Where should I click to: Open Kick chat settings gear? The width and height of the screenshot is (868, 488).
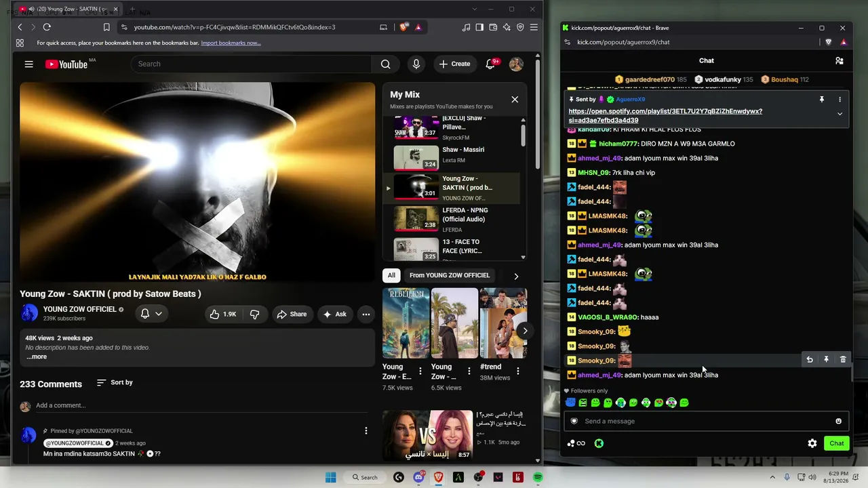click(812, 443)
